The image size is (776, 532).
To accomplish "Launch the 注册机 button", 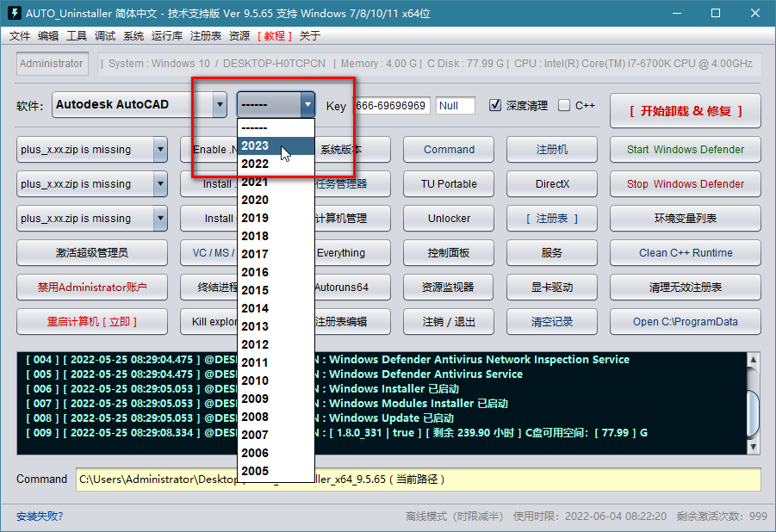I will pyautogui.click(x=552, y=150).
